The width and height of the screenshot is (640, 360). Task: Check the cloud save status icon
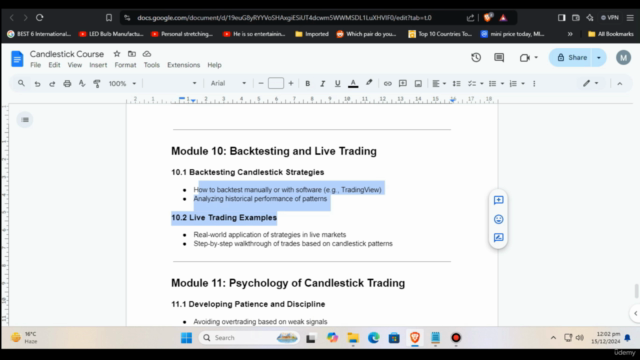tap(147, 54)
